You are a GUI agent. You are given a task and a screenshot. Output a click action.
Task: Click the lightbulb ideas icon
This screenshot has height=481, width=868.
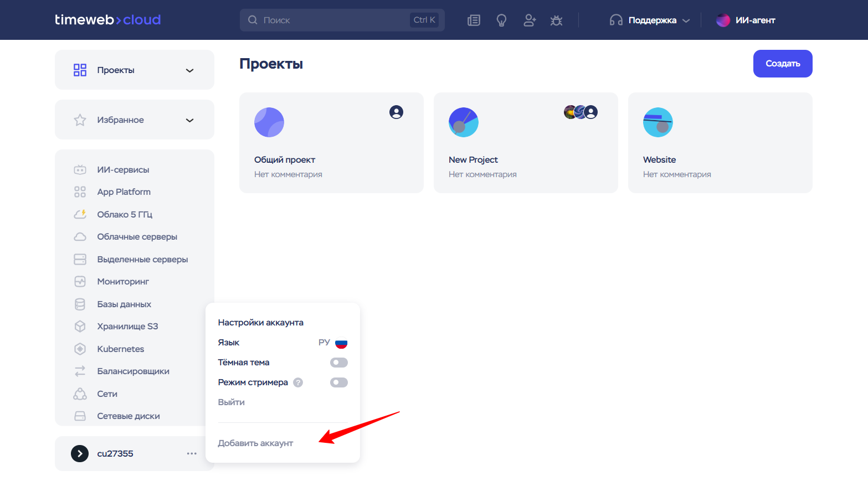(501, 20)
